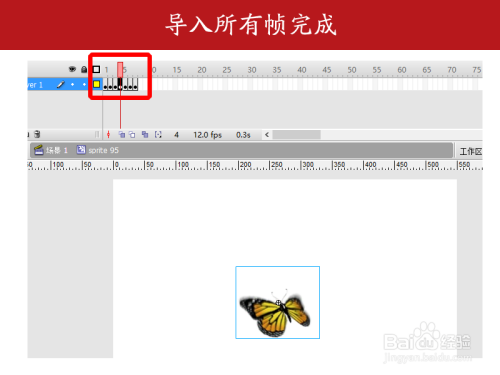Toggle lock all layers padlock icon

pos(84,69)
